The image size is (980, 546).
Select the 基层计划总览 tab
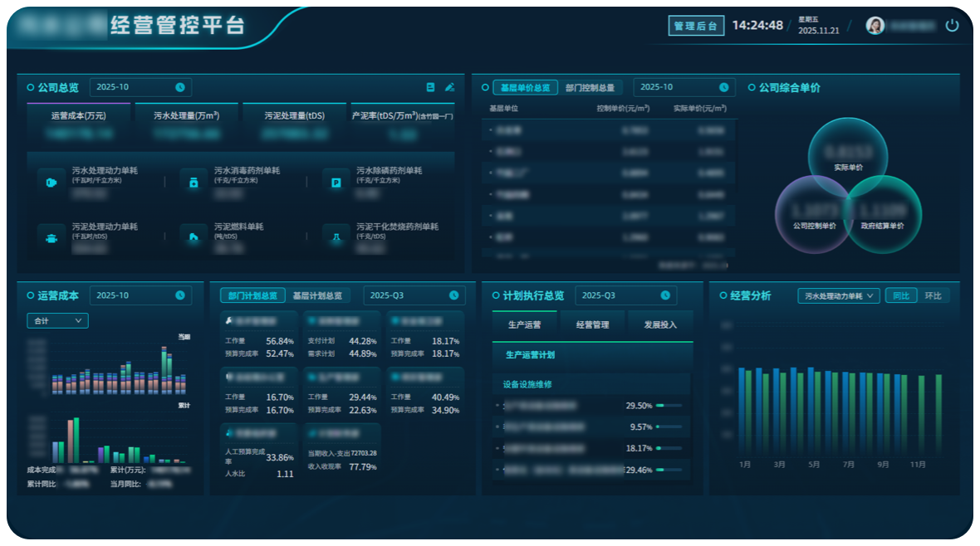click(x=317, y=295)
